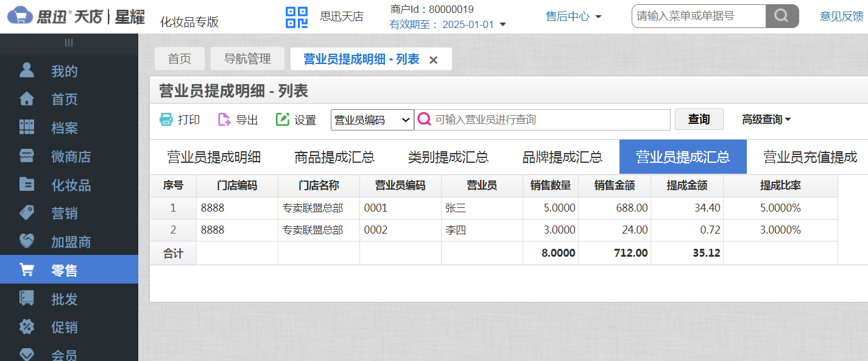The height and width of the screenshot is (361, 868).
Task: Select the 打印 print icon
Action: pyautogui.click(x=166, y=120)
